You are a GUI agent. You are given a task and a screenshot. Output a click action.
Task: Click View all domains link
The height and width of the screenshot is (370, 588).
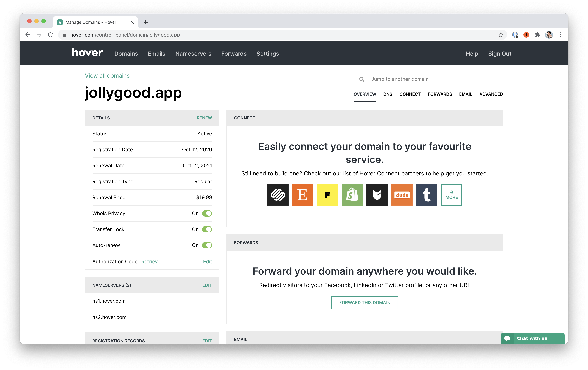107,75
